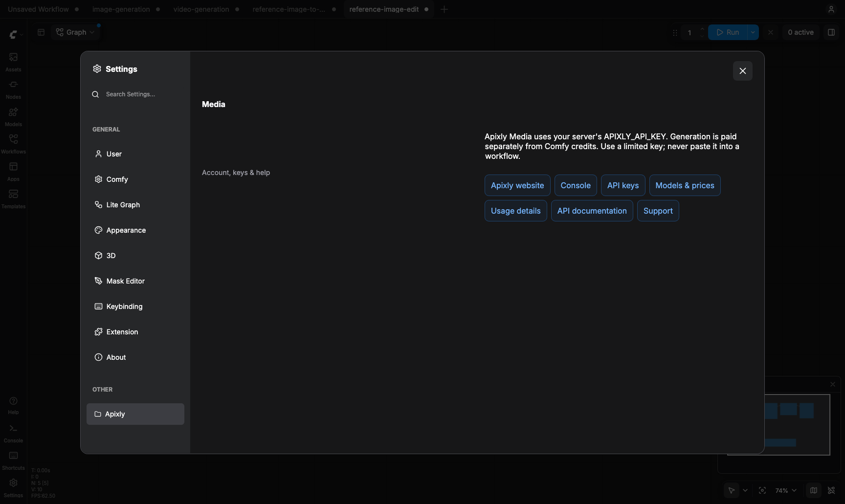Select User settings category
The width and height of the screenshot is (845, 504).
[x=135, y=154]
